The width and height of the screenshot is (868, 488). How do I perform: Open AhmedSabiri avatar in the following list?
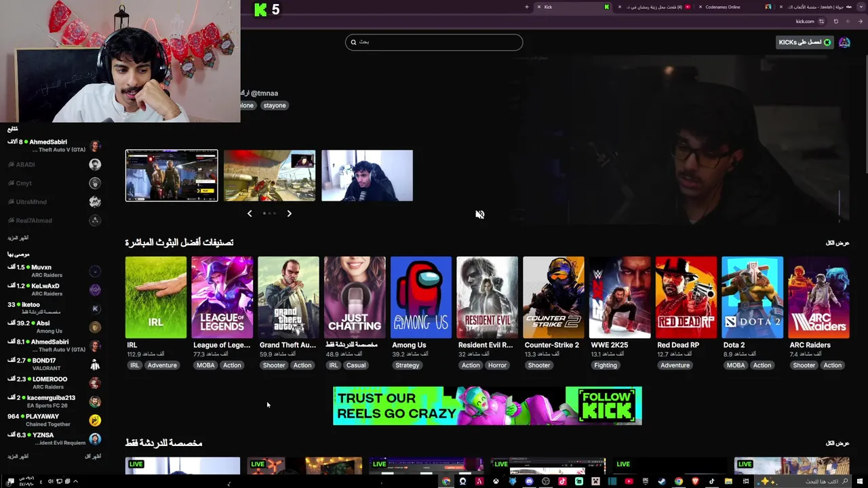[x=95, y=146]
